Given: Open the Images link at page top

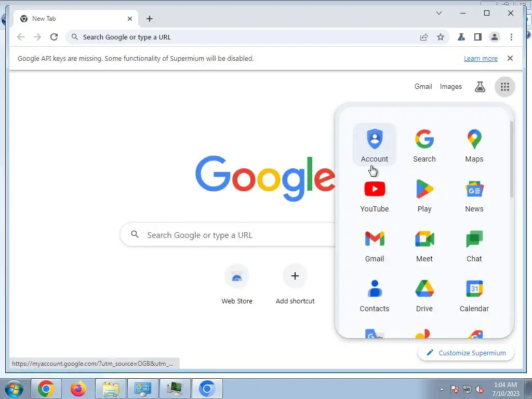Looking at the screenshot, I should click(x=450, y=87).
